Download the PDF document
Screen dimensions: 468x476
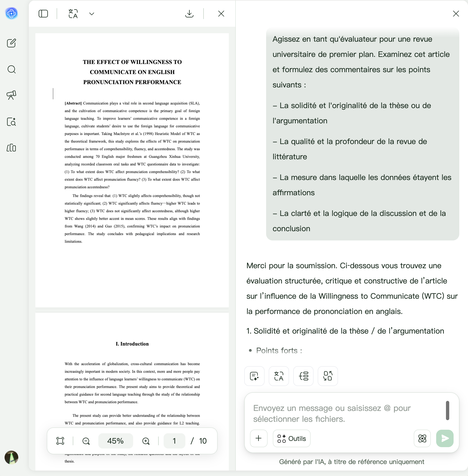[189, 14]
